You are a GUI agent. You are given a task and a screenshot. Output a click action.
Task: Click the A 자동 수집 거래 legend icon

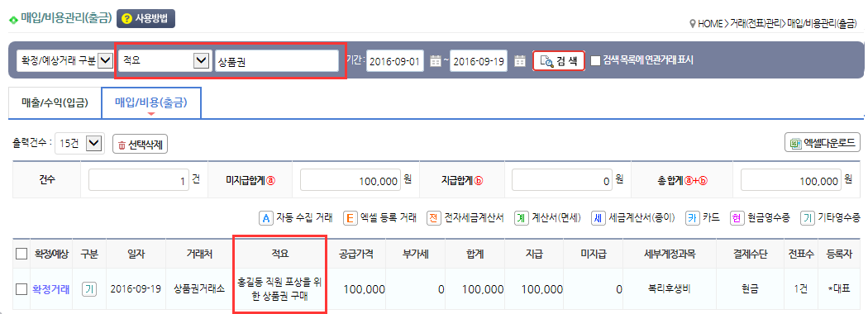(x=267, y=217)
